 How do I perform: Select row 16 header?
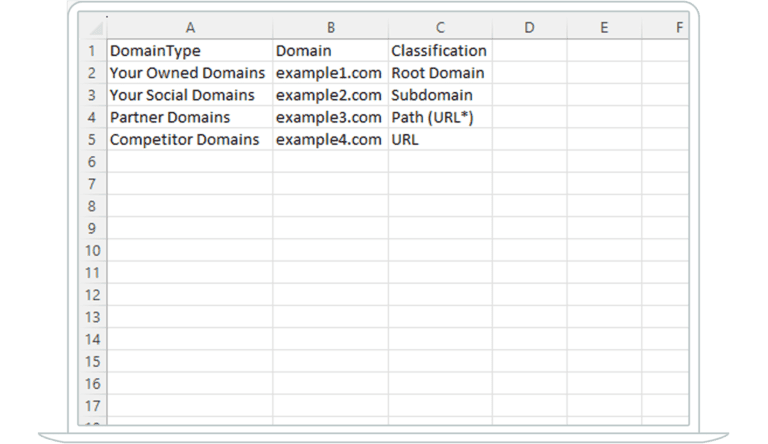(x=92, y=384)
